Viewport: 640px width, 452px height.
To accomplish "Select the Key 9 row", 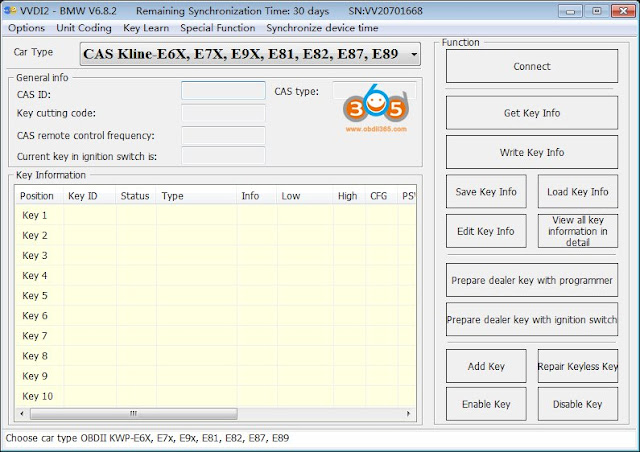I will point(216,376).
